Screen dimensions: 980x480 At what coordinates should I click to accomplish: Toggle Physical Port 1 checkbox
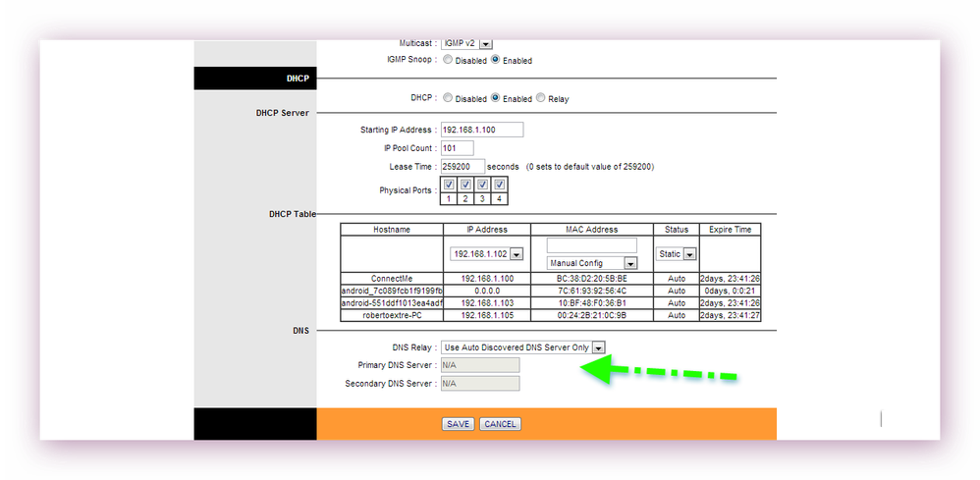pos(449,185)
